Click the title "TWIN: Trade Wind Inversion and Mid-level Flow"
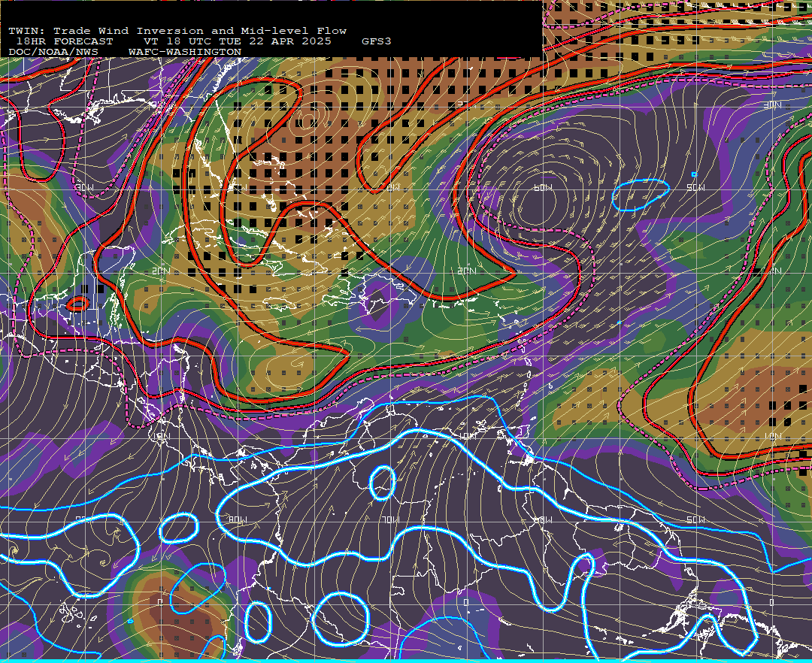 (177, 31)
